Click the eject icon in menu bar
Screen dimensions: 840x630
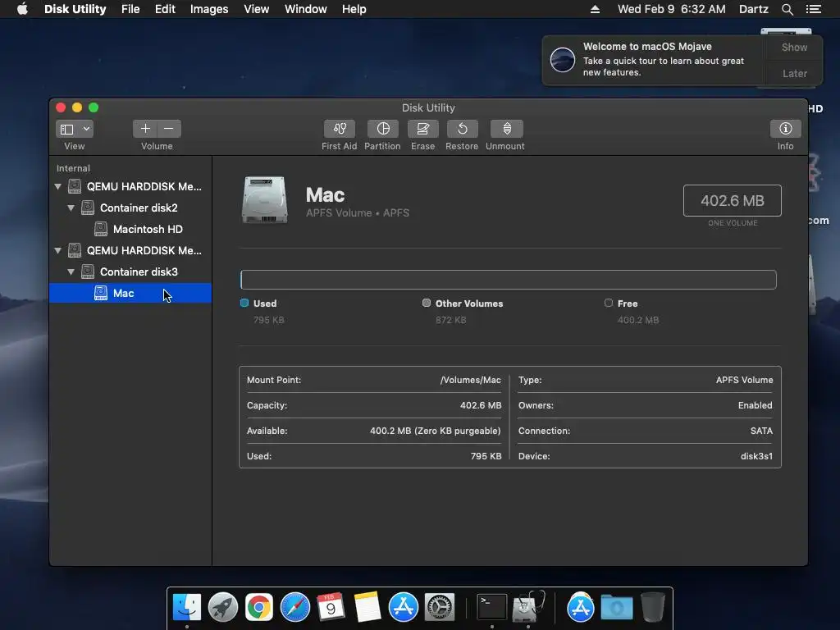point(595,9)
